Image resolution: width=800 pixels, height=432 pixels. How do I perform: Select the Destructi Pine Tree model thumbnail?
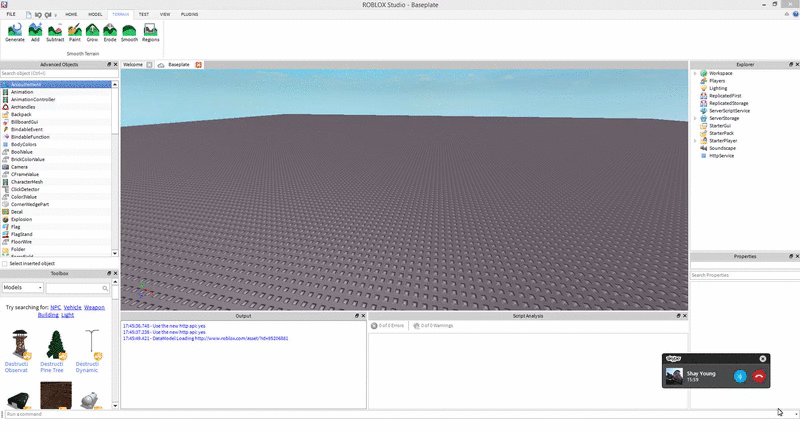pos(55,344)
